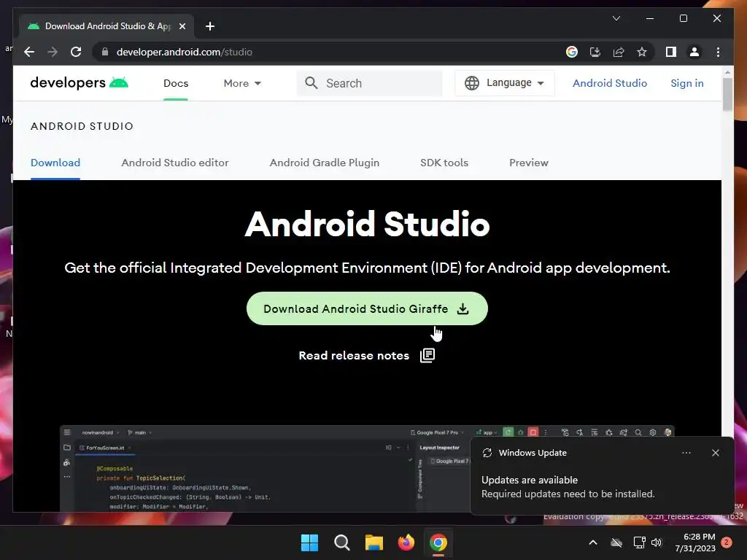
Task: Click the Sign in link
Action: pyautogui.click(x=687, y=83)
